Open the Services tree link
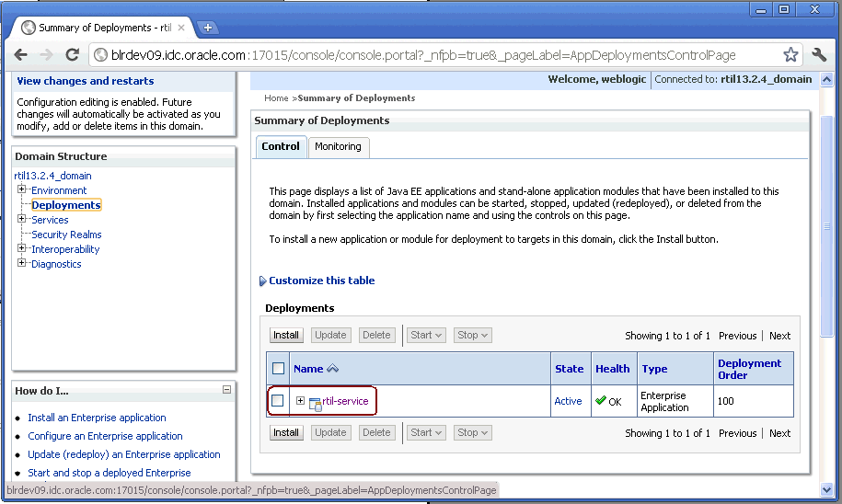 tap(50, 220)
